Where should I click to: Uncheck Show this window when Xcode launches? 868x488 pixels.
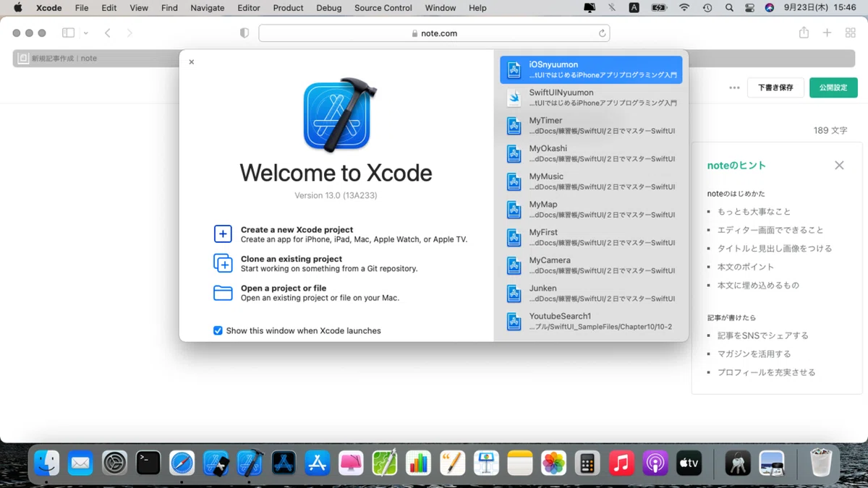tap(218, 330)
